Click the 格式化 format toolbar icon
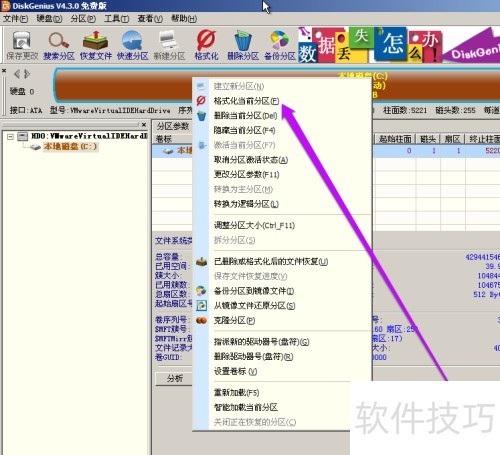This screenshot has height=455, width=500. (206, 45)
